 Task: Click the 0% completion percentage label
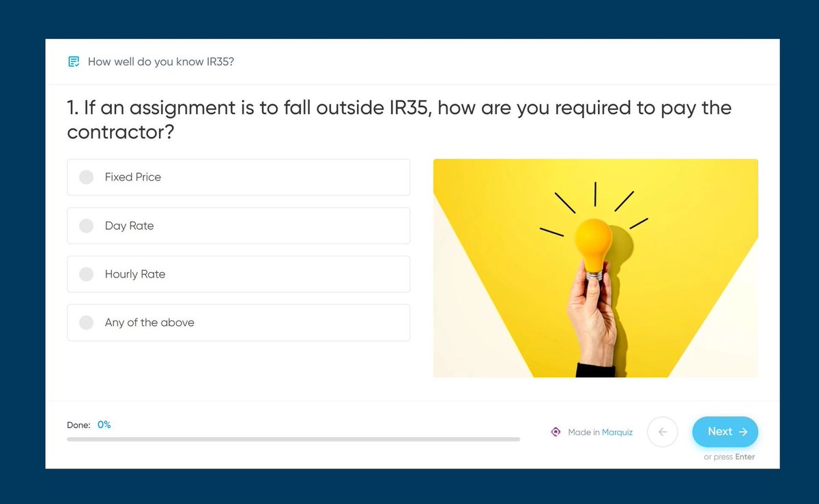pyautogui.click(x=104, y=424)
